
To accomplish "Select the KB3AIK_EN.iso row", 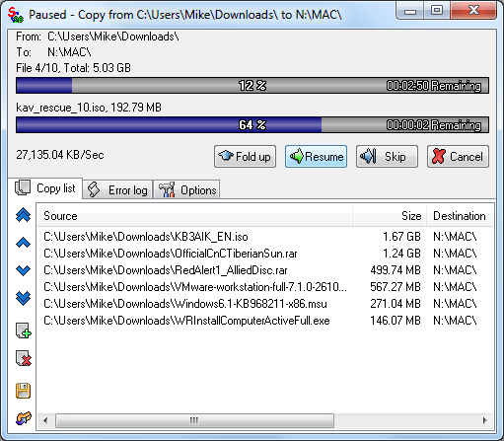I will point(265,237).
